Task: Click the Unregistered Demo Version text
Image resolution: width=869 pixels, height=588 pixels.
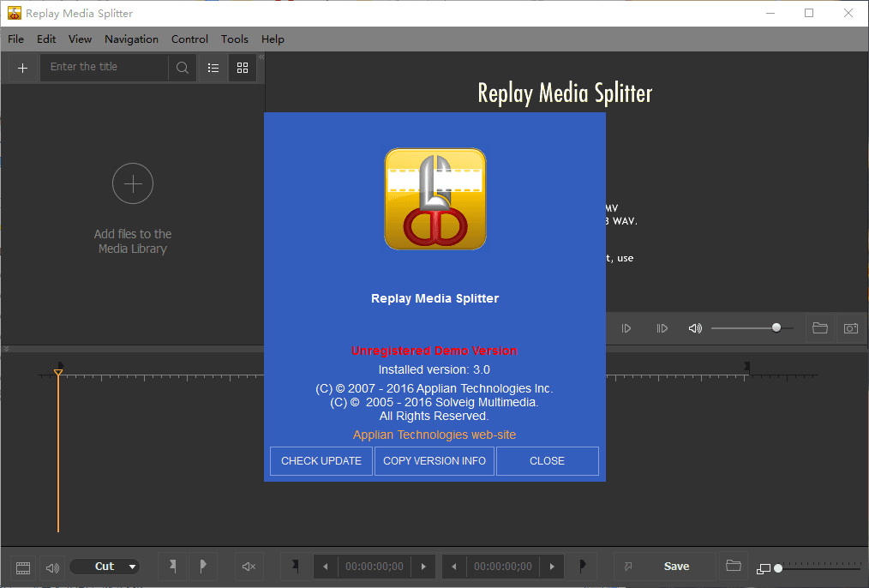Action: (434, 351)
